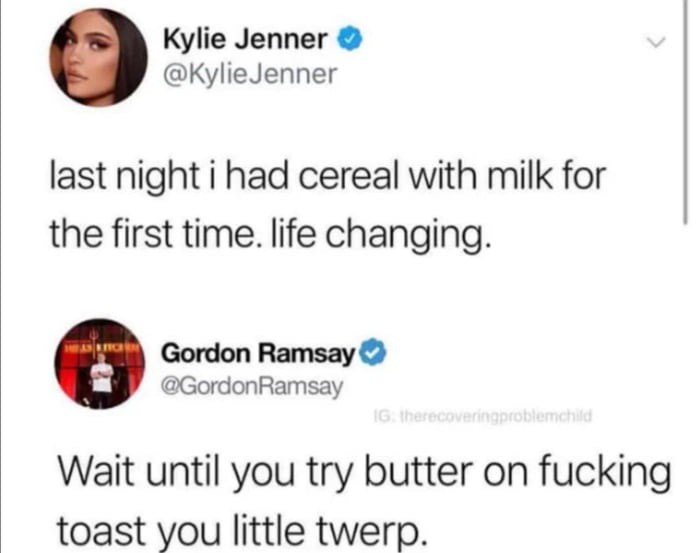Click the verified badge beside Gordon Ramsay
700x553 pixels.
(372, 353)
